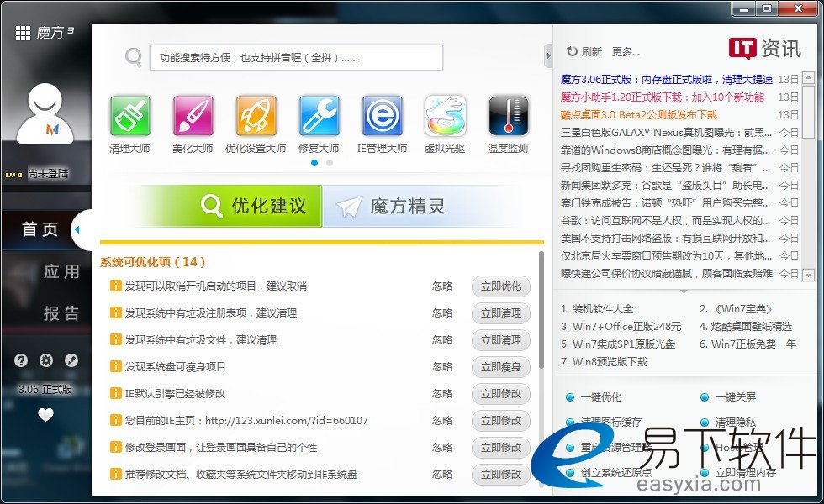This screenshot has height=504, width=824.
Task: Open news 魔方小助手1.20正式版下载
Action: point(663,97)
